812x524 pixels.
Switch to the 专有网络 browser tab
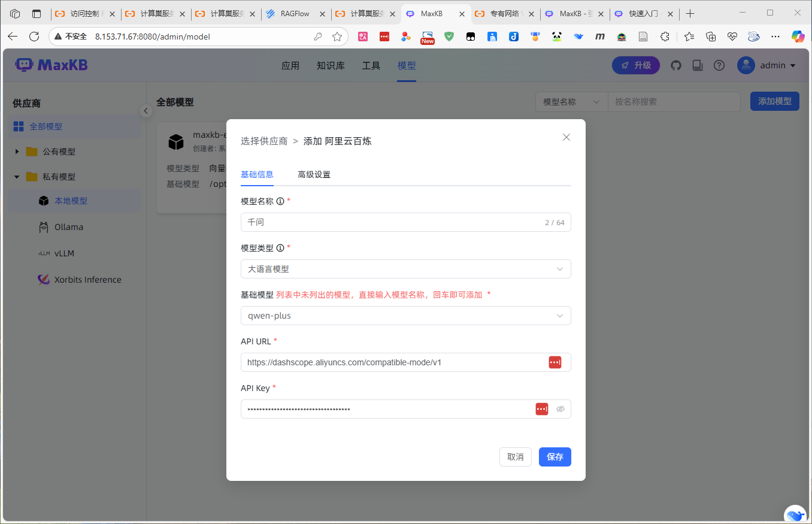[x=505, y=13]
